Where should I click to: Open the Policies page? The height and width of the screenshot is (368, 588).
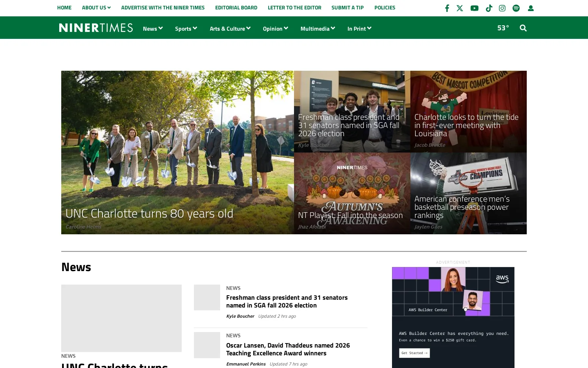point(385,8)
